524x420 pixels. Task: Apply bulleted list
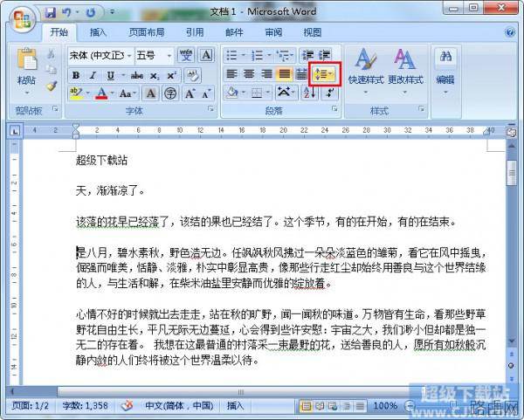click(231, 55)
